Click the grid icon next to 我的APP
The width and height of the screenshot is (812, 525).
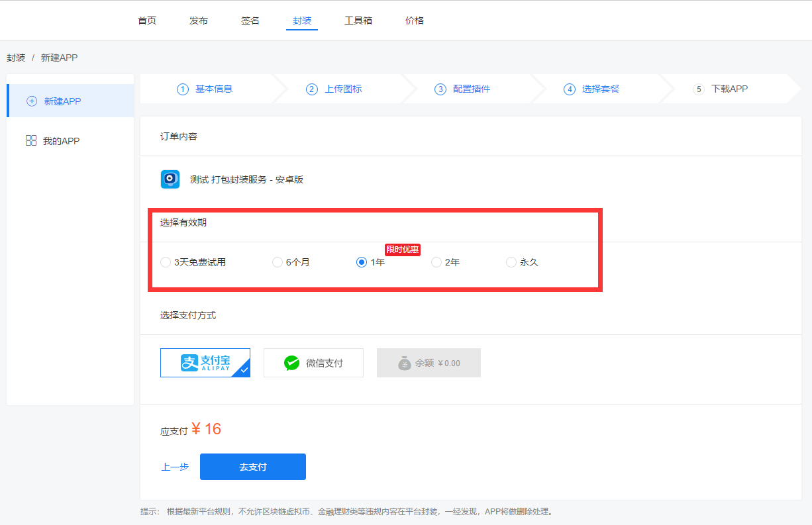pos(31,141)
